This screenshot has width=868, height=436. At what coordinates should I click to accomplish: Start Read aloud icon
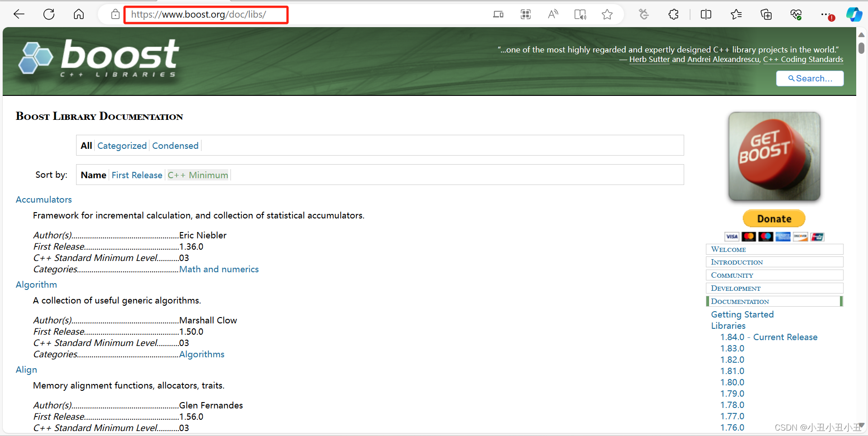point(553,14)
